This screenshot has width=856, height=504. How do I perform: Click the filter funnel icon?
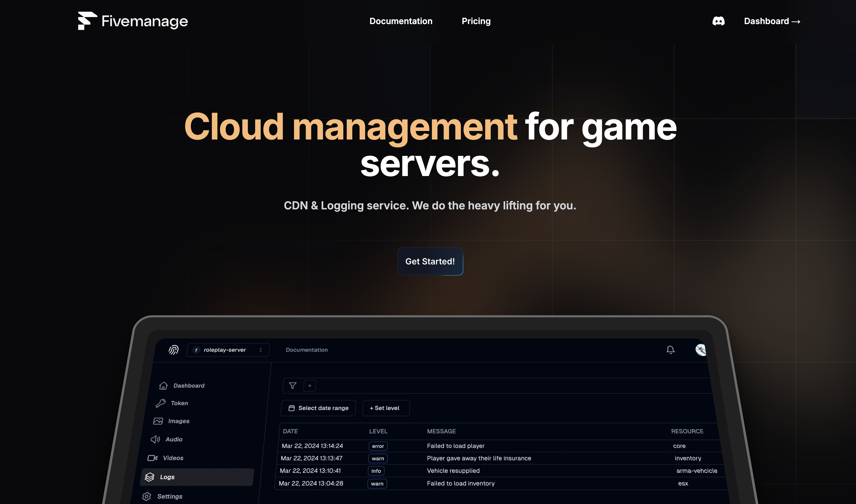293,385
